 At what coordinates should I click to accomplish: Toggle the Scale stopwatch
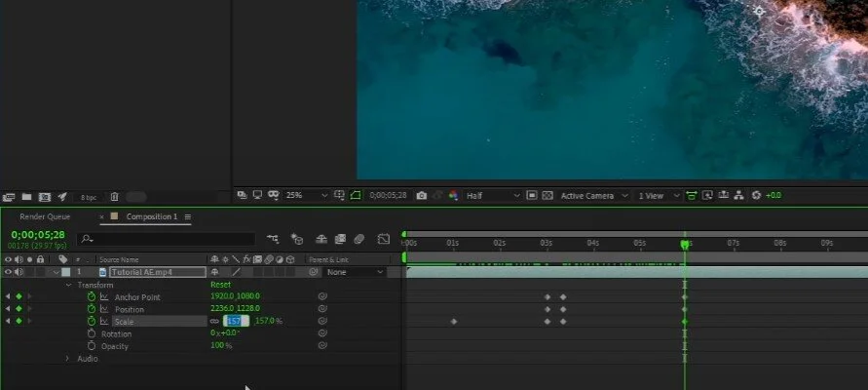(92, 322)
